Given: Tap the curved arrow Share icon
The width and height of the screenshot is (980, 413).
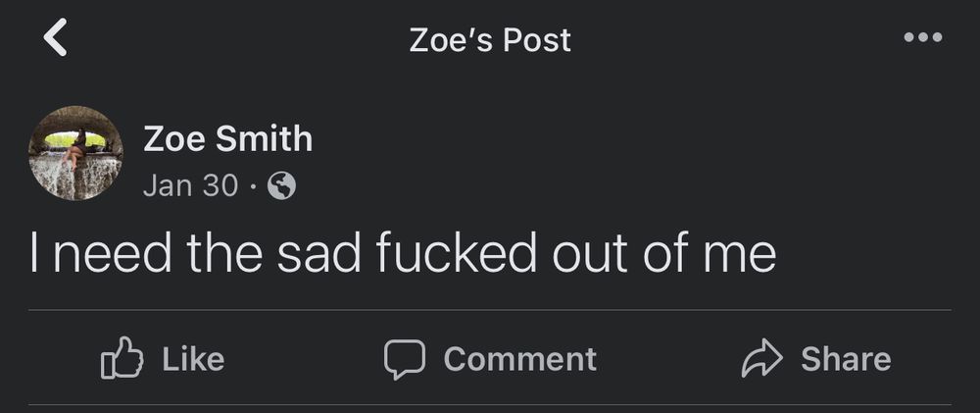Looking at the screenshot, I should 761,359.
